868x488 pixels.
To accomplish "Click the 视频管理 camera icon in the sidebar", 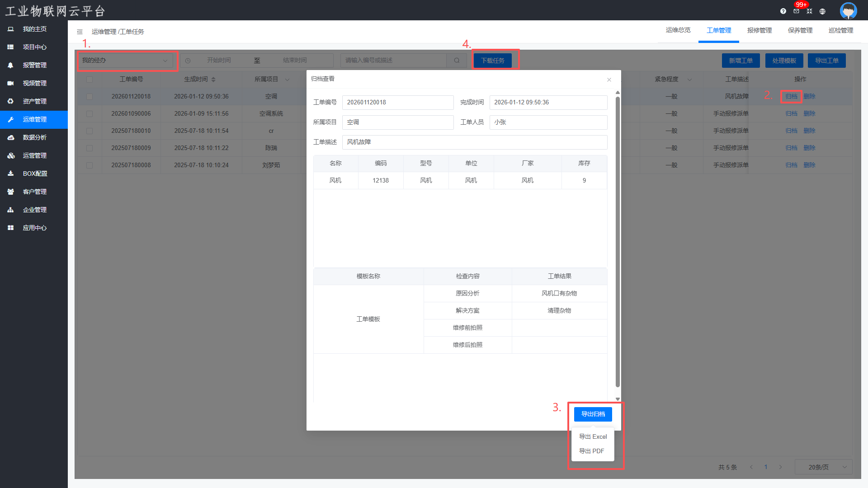I will (11, 83).
